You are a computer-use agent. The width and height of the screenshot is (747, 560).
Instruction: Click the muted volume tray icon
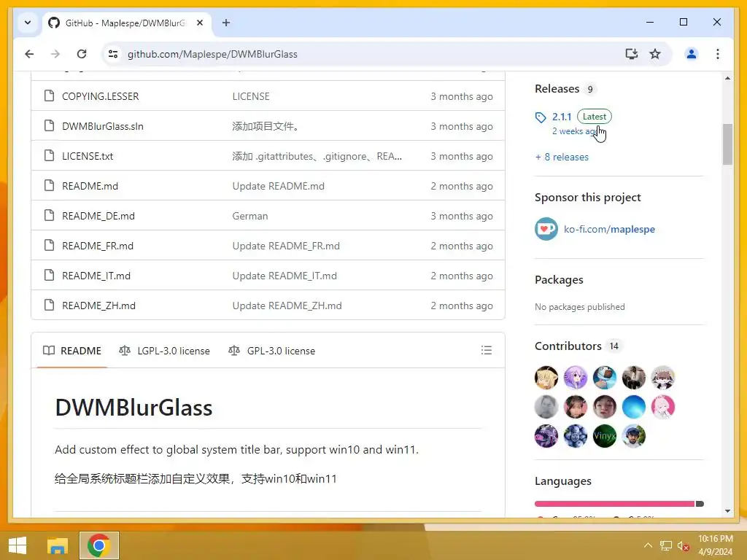683,545
